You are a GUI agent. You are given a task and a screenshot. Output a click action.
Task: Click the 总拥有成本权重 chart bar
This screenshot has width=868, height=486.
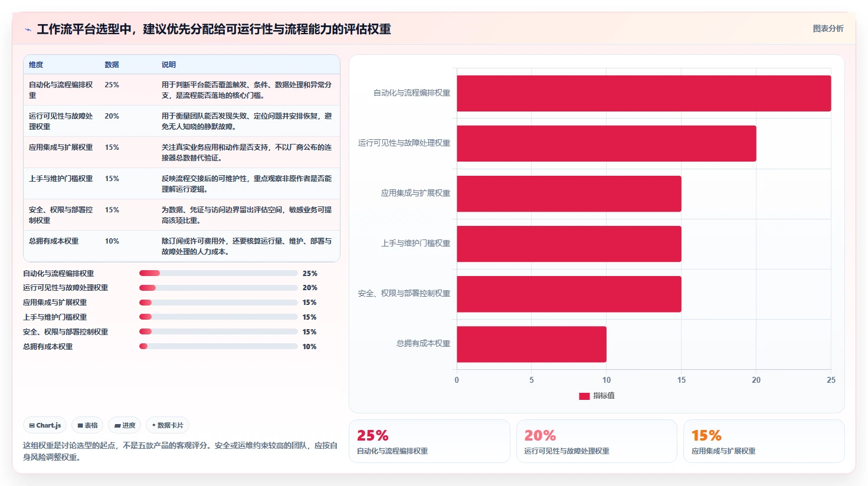[532, 344]
